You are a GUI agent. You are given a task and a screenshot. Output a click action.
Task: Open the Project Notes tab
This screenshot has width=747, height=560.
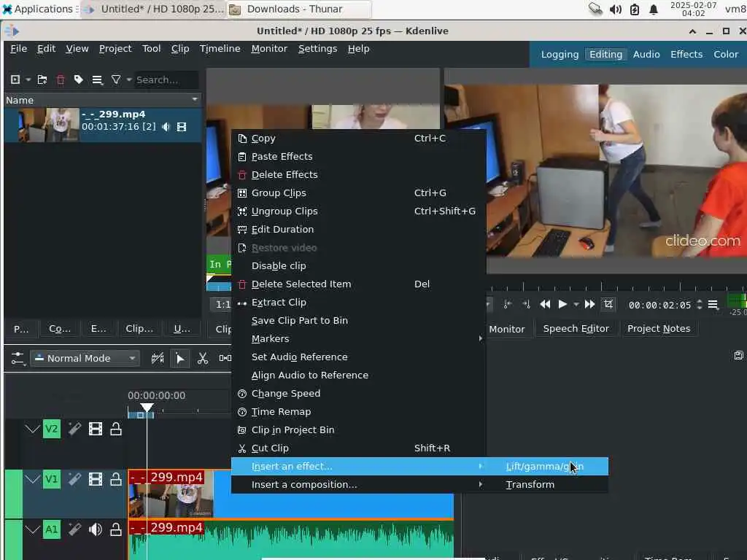[x=659, y=329]
